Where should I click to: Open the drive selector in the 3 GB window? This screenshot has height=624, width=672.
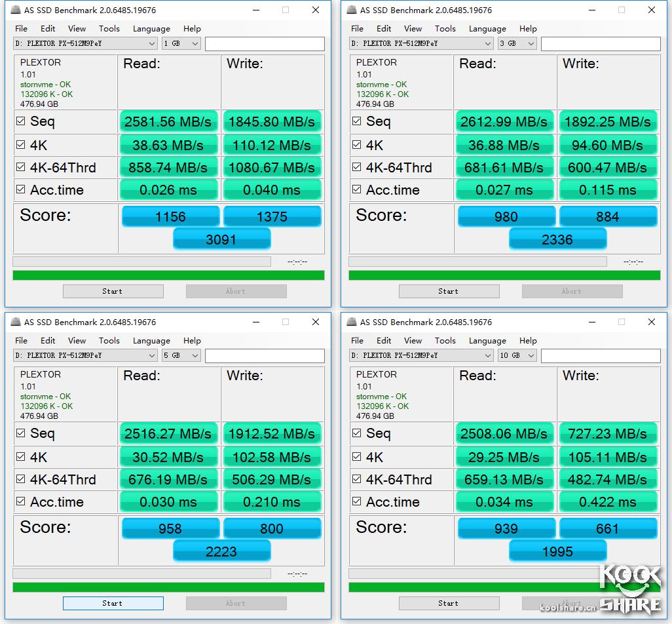[421, 43]
